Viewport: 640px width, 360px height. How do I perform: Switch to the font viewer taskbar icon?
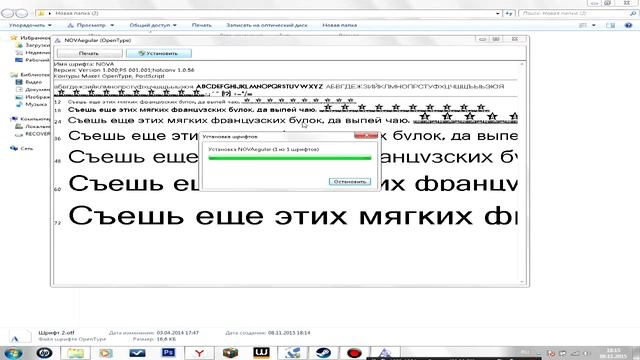click(x=385, y=353)
